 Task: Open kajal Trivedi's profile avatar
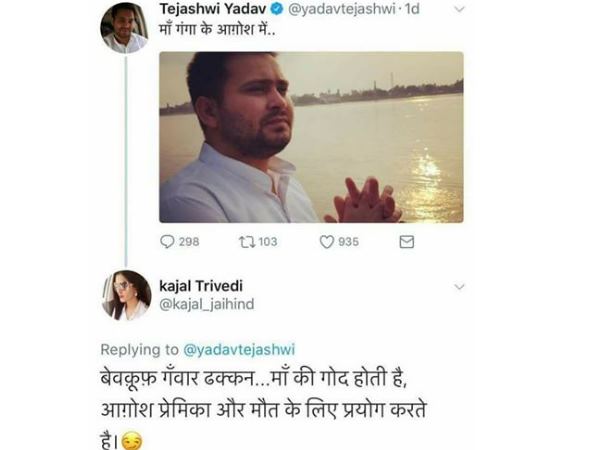point(125,295)
